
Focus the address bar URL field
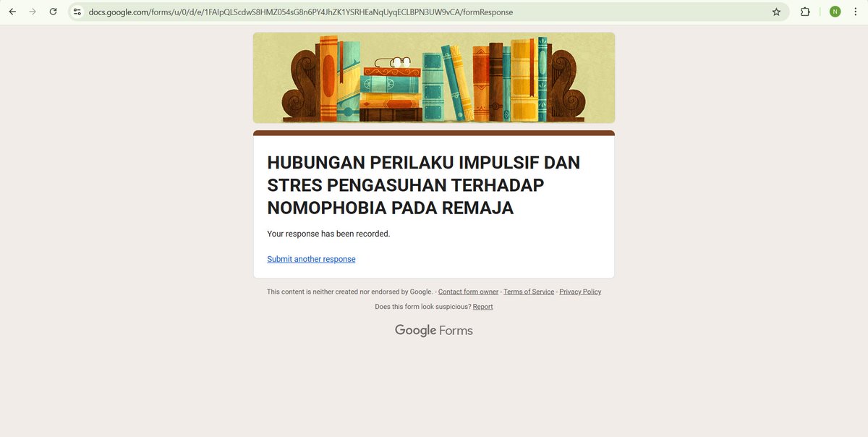pos(427,12)
